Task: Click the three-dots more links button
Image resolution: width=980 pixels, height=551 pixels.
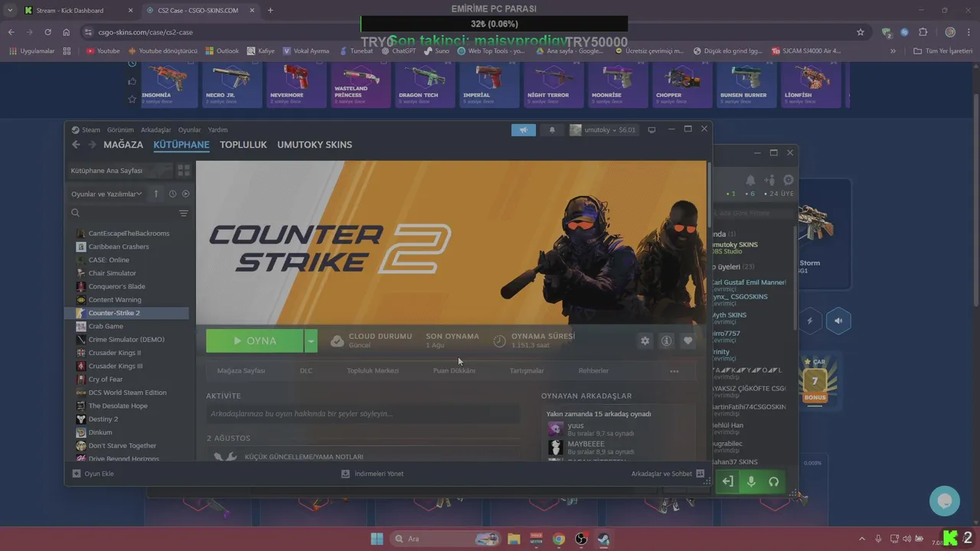Action: (675, 371)
